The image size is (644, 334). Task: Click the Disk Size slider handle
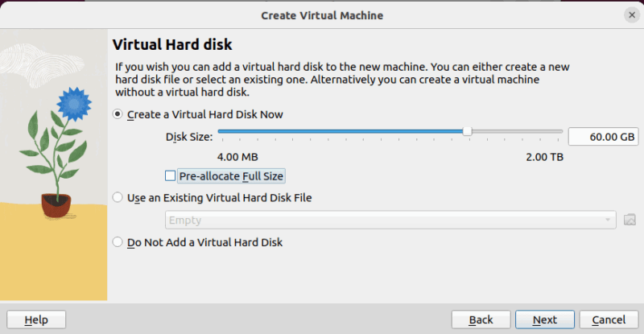pyautogui.click(x=467, y=131)
